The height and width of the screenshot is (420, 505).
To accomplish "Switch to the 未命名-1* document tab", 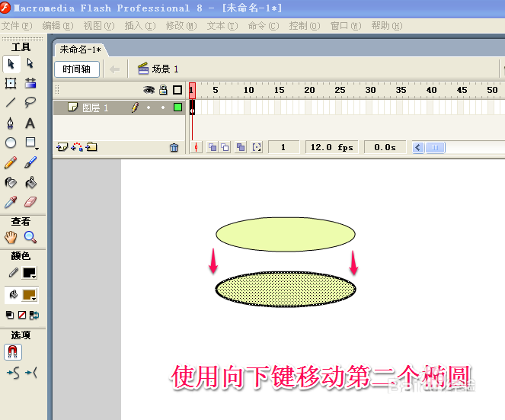I will [x=81, y=50].
